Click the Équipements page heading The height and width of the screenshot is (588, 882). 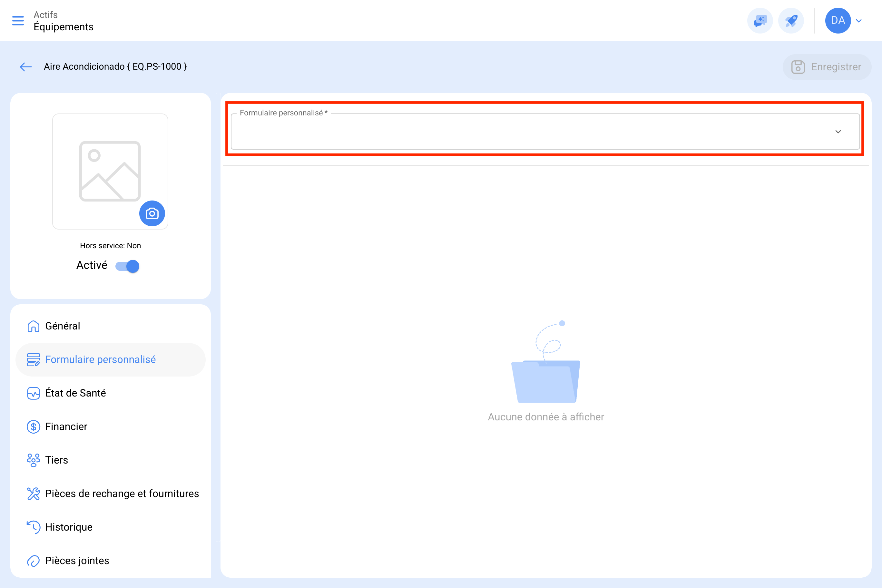click(64, 27)
